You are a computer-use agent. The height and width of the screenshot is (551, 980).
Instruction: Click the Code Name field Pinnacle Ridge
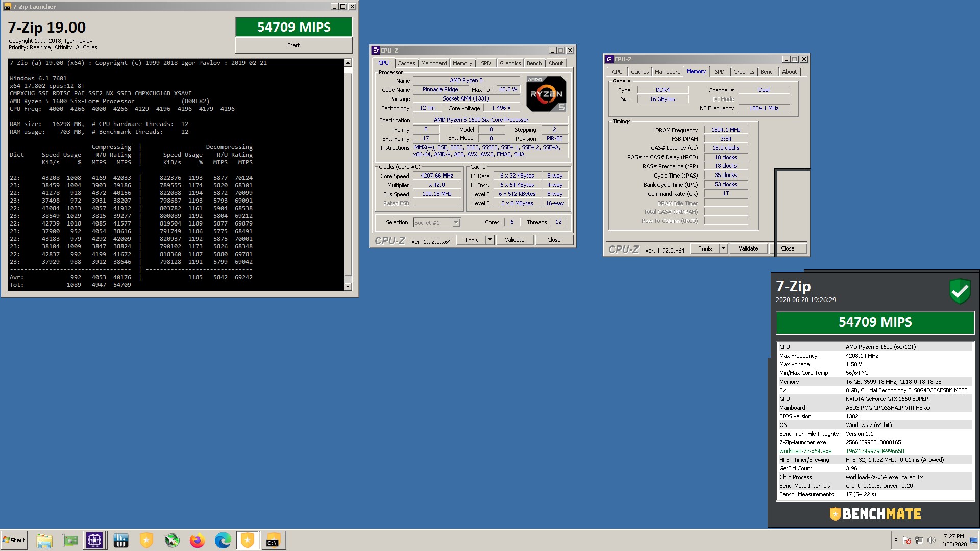click(440, 89)
